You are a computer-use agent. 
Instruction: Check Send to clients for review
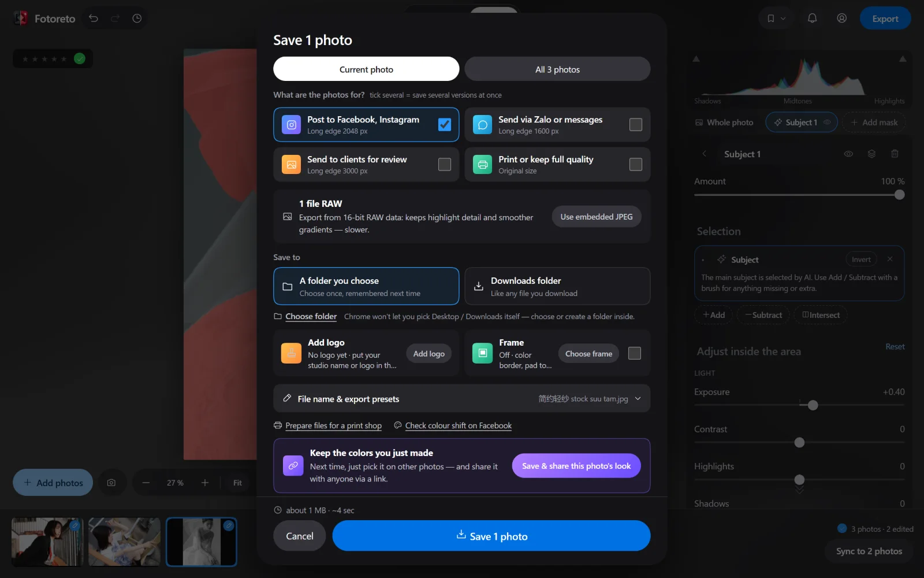445,164
